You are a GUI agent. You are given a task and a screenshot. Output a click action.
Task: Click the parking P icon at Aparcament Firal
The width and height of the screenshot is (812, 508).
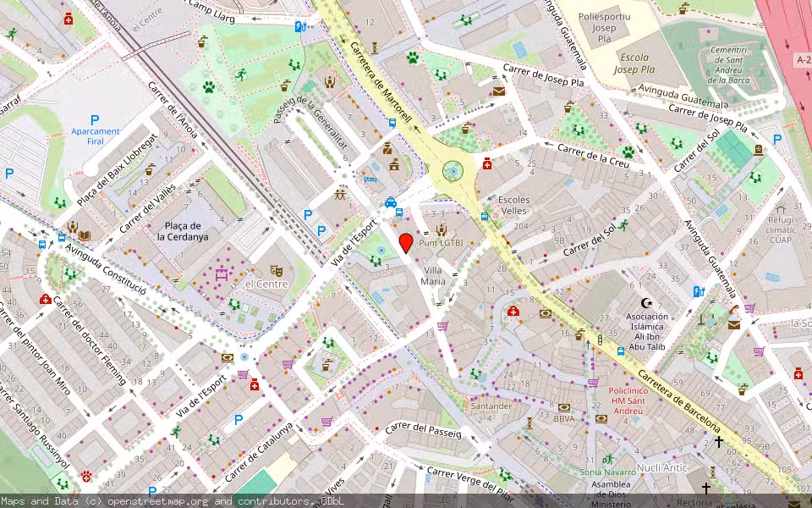(95, 120)
